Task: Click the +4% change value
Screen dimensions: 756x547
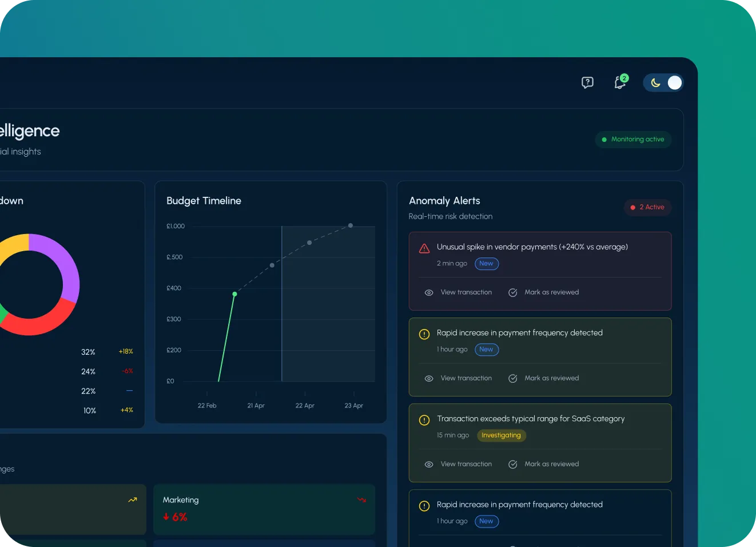Action: (127, 410)
